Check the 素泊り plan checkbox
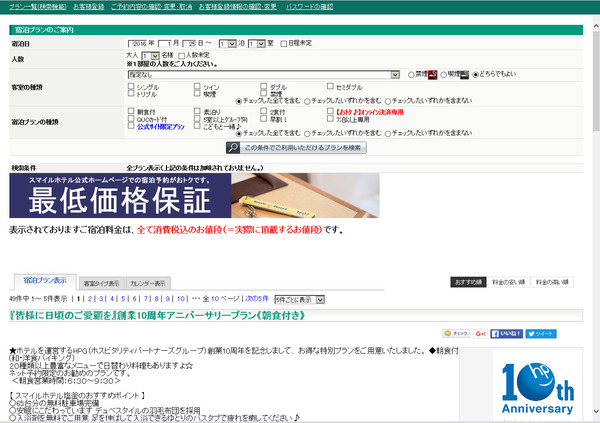The height and width of the screenshot is (423, 600). (197, 111)
